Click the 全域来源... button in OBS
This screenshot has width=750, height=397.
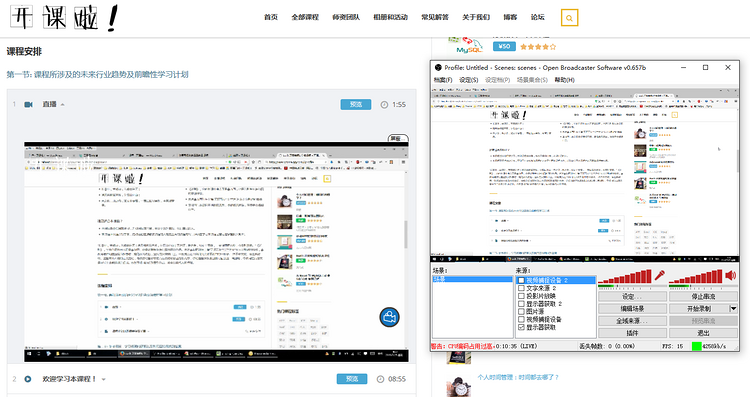click(x=632, y=321)
